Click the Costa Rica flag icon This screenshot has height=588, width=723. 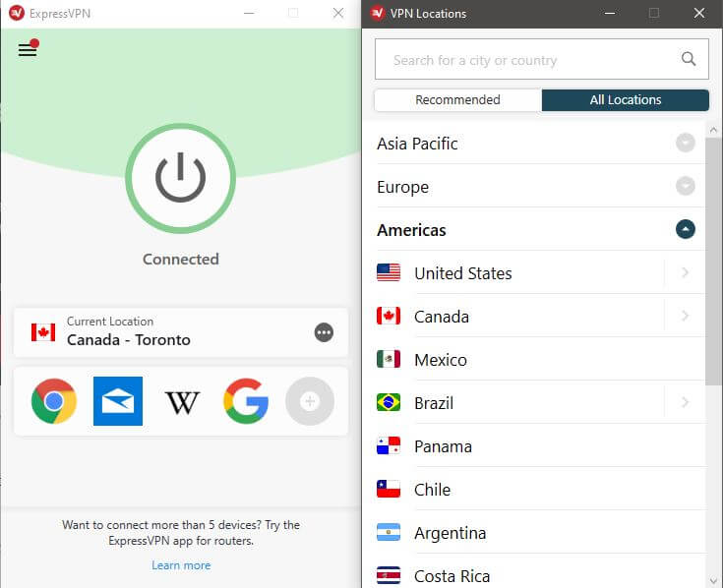389,575
